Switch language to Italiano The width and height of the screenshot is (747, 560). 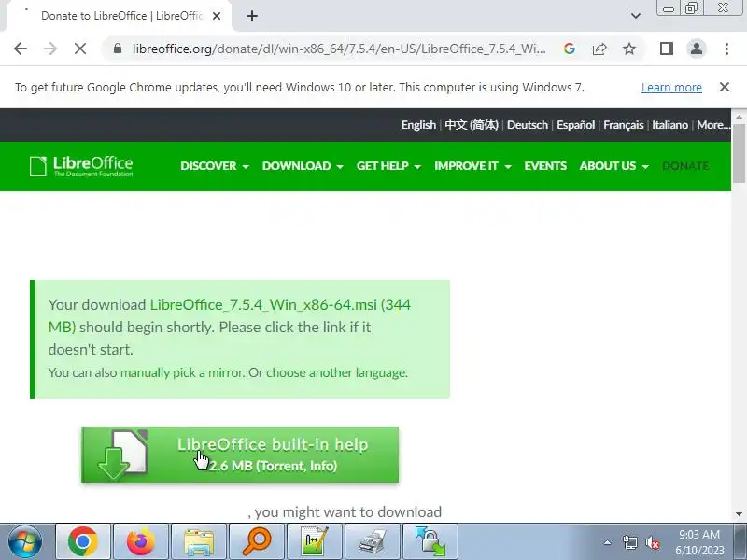point(669,125)
